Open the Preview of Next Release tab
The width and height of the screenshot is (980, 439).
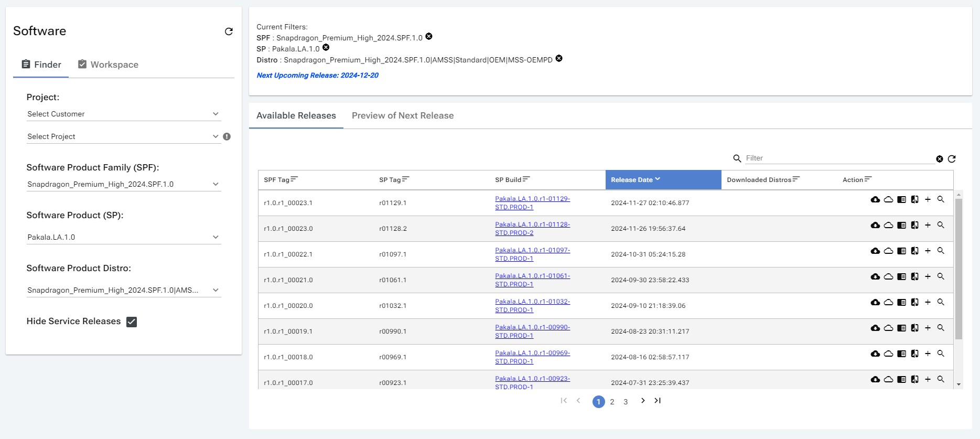[403, 115]
